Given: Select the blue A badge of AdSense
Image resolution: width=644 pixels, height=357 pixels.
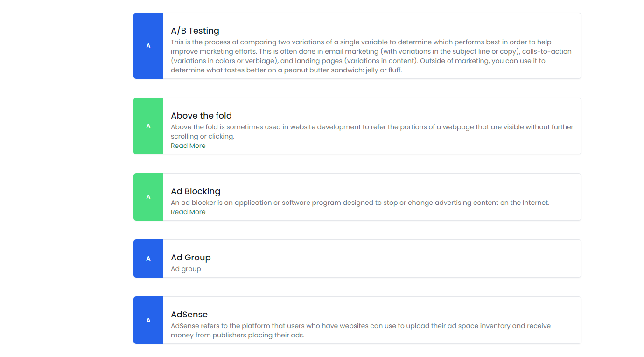Looking at the screenshot, I should coord(148,320).
